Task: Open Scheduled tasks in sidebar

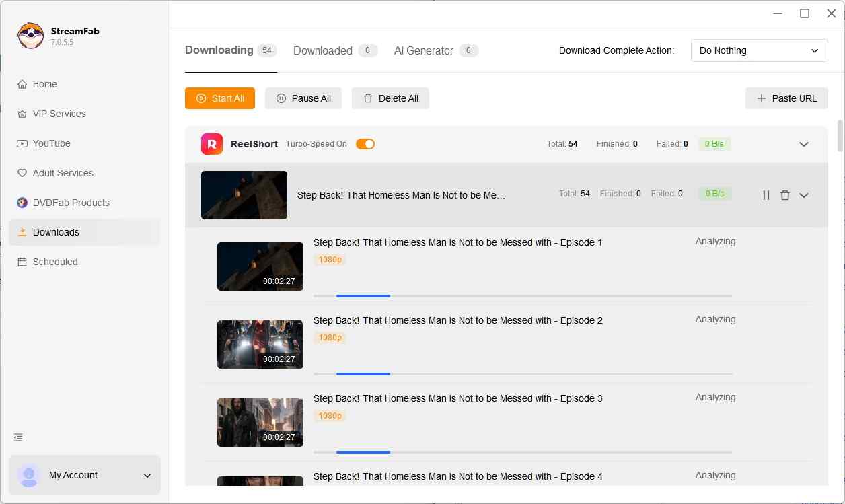Action: [85, 262]
